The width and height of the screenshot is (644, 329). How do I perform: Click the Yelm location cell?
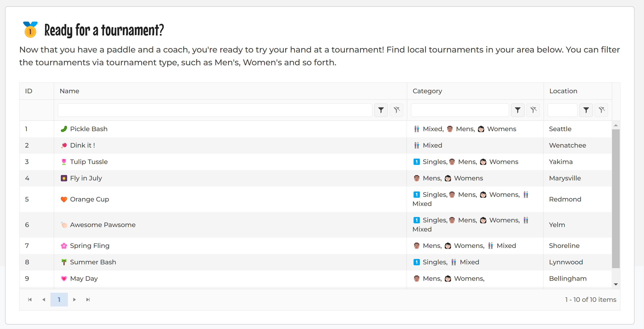578,225
